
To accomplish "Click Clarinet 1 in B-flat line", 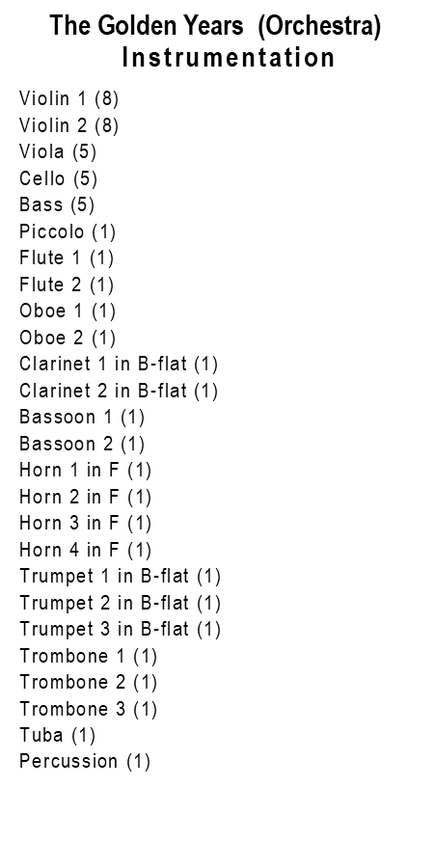I will 119,364.
